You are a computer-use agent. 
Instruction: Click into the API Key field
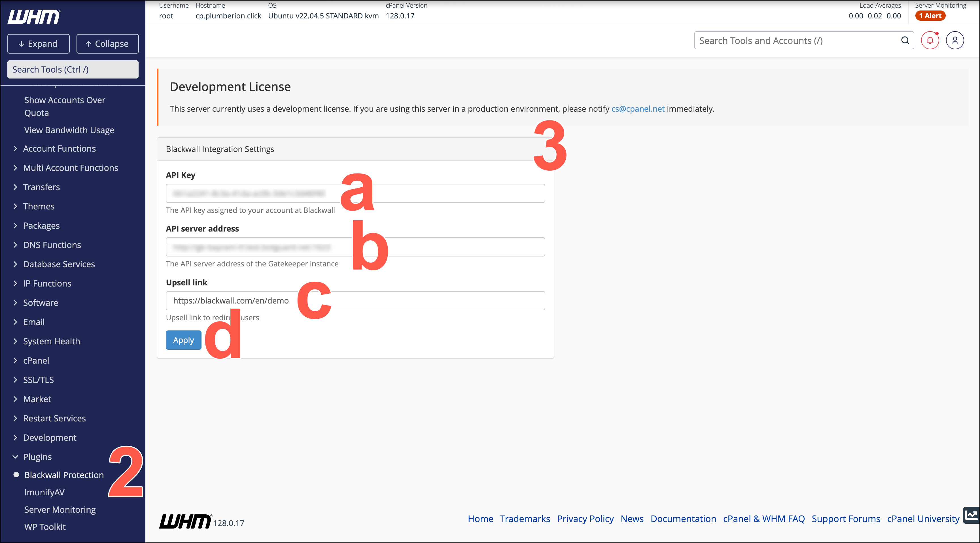[355, 193]
